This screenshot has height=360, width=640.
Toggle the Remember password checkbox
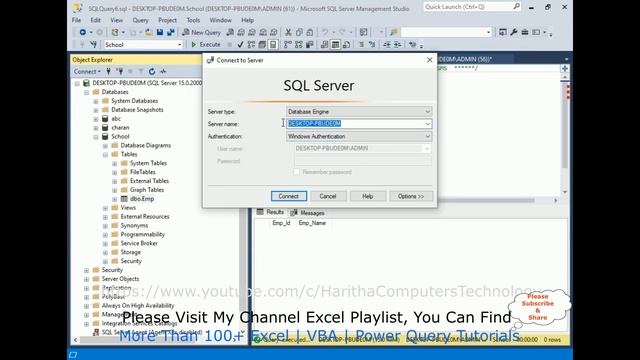point(297,172)
